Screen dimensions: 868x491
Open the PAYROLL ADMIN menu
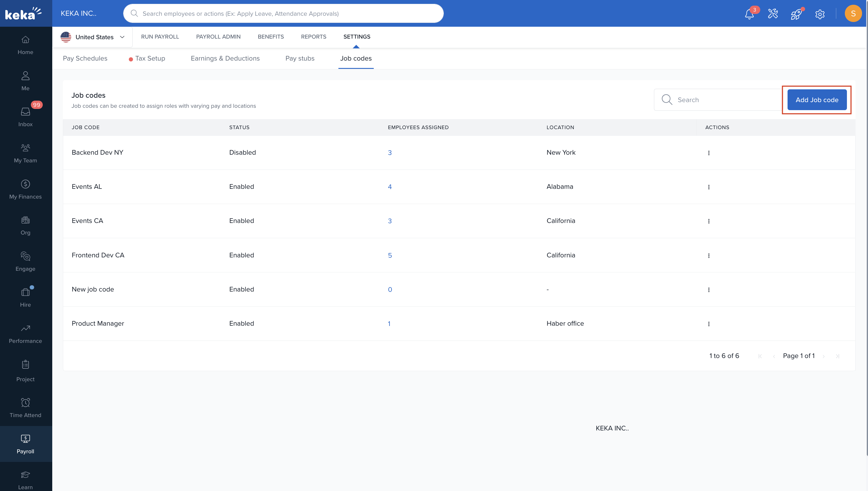pyautogui.click(x=218, y=37)
